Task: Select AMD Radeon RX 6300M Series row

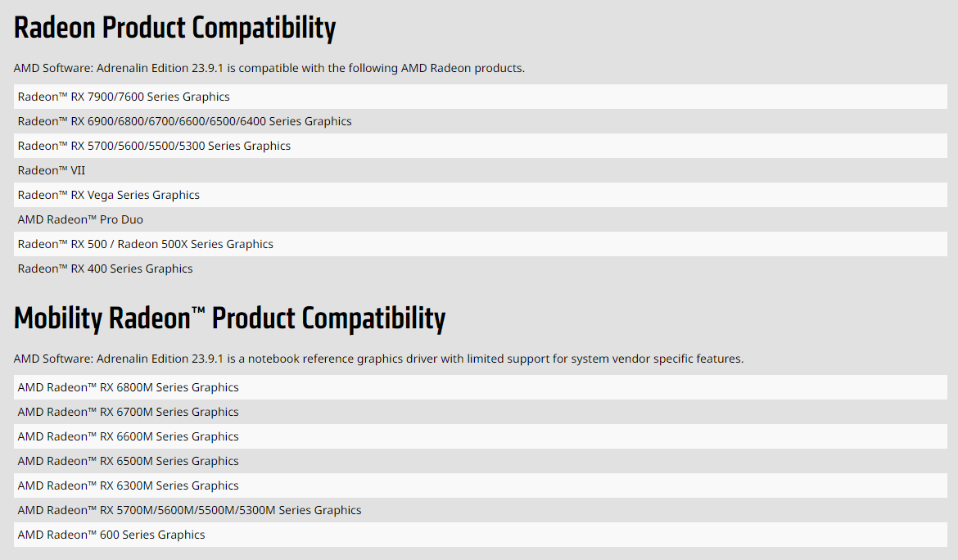Action: pyautogui.click(x=128, y=485)
